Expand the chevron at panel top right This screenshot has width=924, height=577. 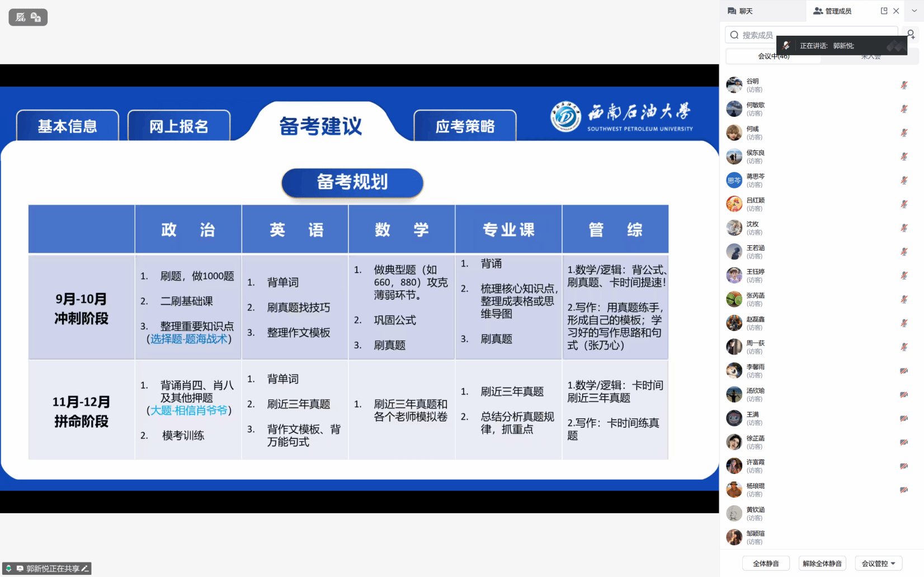coord(914,11)
